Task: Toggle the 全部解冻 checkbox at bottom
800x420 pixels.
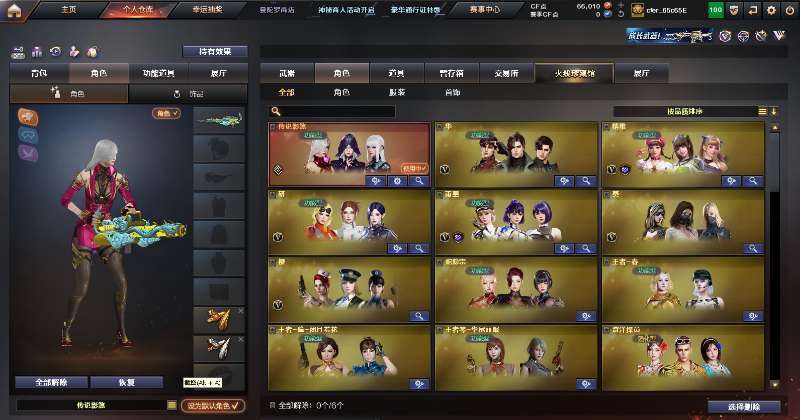Action: coord(272,405)
